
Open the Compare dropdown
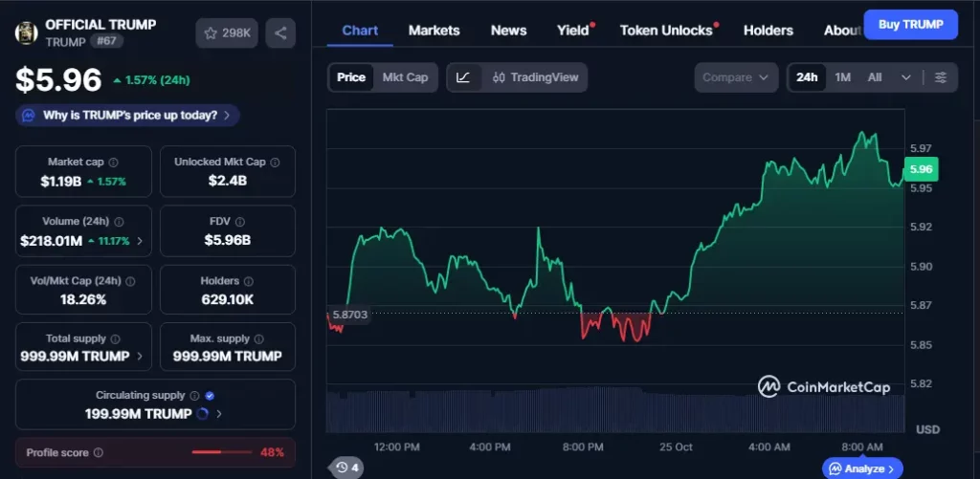pyautogui.click(x=735, y=77)
